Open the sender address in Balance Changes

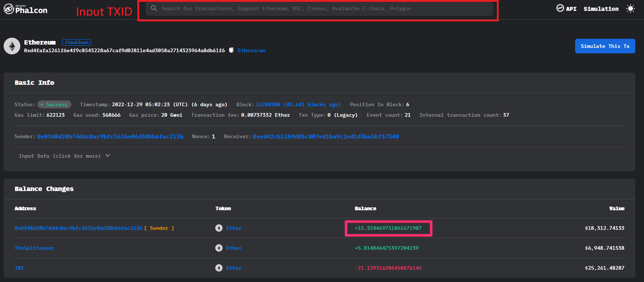[x=79, y=228]
